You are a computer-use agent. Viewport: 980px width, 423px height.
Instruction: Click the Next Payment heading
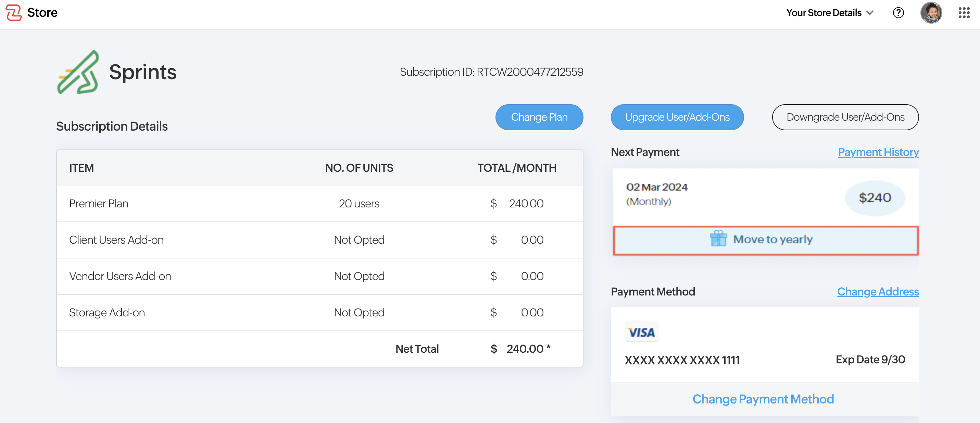pos(645,152)
